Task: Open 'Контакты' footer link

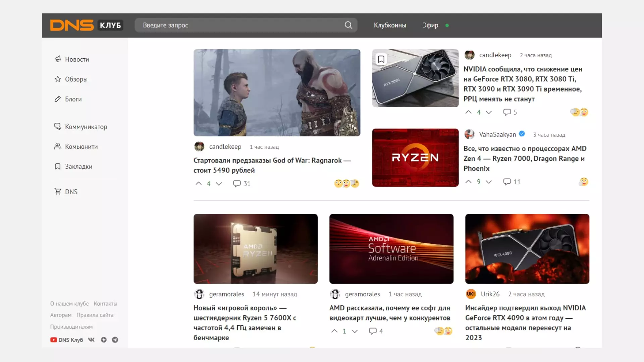Action: point(105,303)
